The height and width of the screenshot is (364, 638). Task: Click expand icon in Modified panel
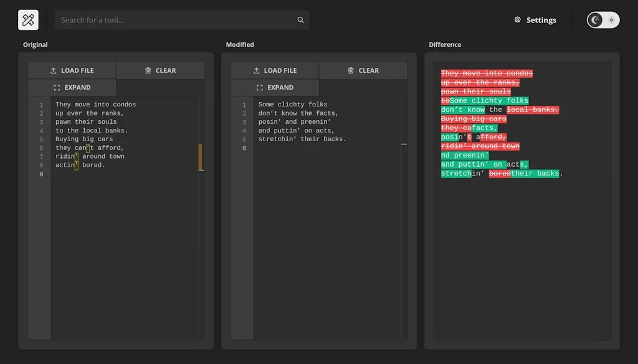tap(260, 88)
